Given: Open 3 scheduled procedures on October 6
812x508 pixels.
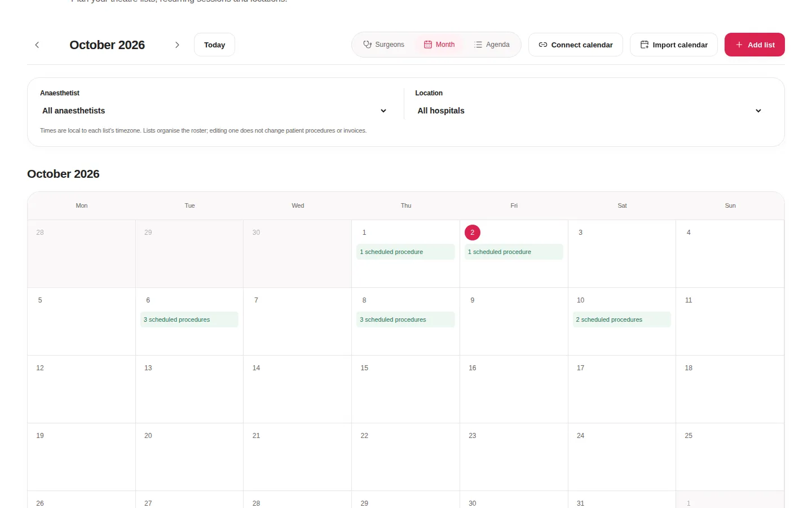Looking at the screenshot, I should [189, 319].
